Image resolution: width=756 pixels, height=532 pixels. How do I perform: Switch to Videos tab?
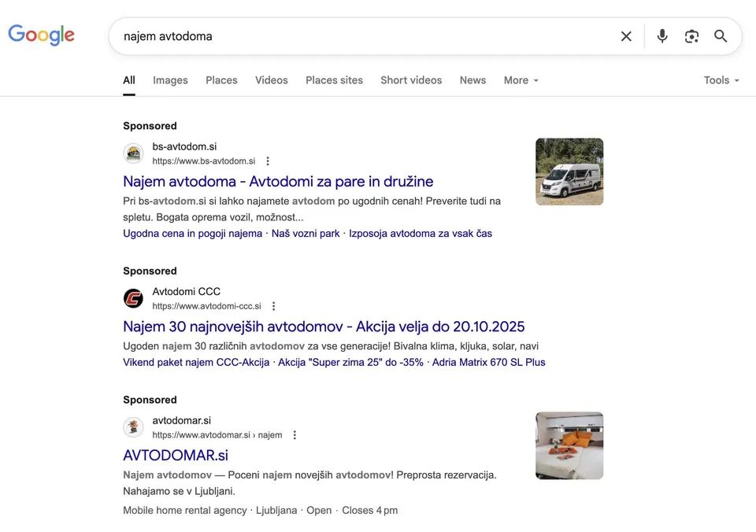pos(272,80)
